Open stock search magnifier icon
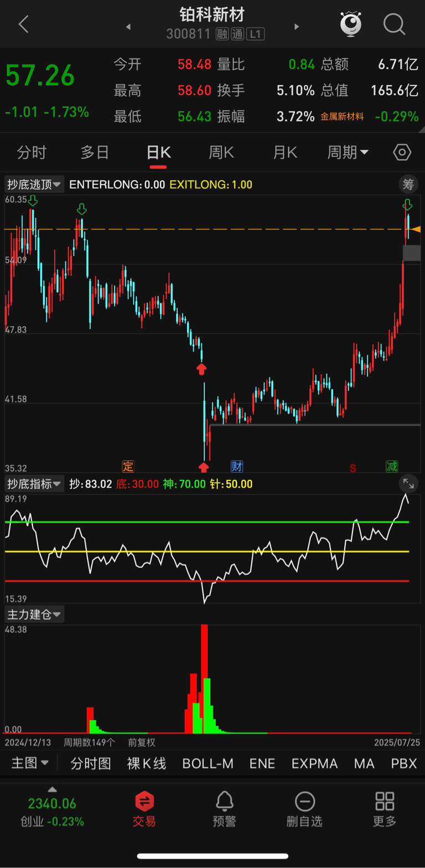Image resolution: width=425 pixels, height=868 pixels. pos(394,24)
